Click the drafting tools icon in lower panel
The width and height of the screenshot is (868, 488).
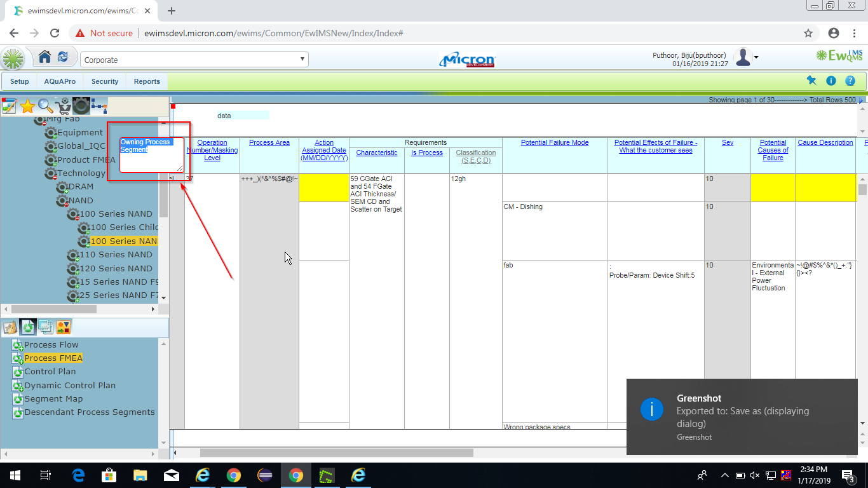pos(10,327)
